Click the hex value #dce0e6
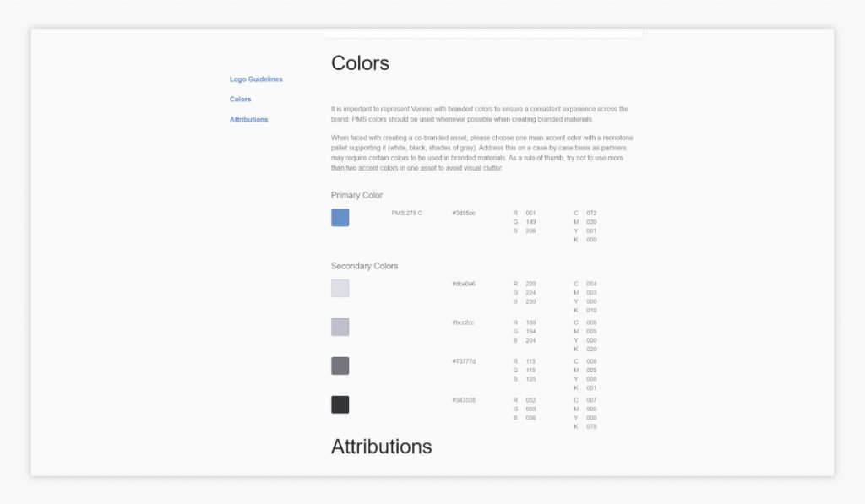865x504 pixels. (464, 283)
